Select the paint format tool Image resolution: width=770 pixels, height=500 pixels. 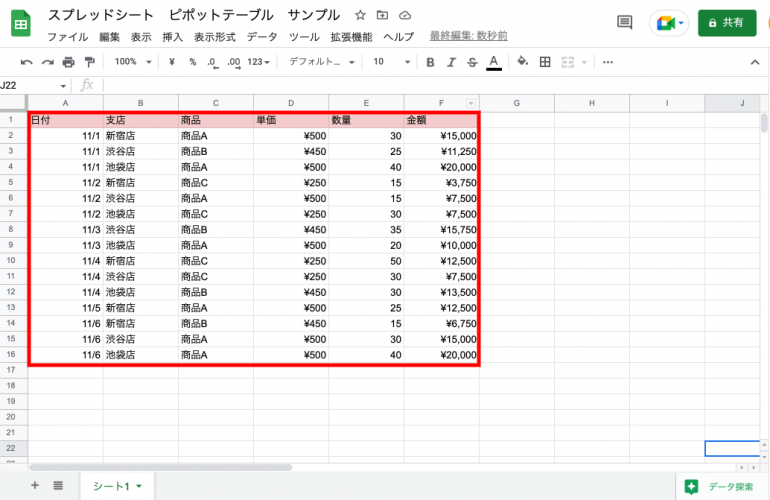[90, 62]
